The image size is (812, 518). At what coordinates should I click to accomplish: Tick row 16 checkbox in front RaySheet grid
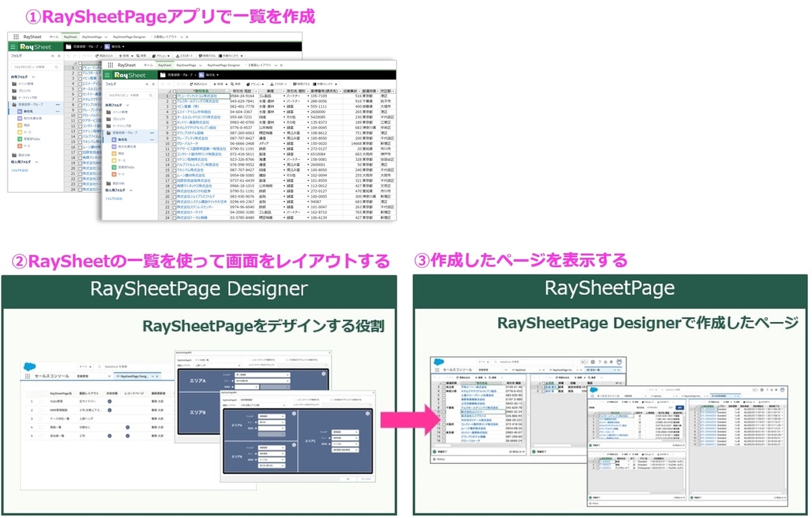[x=174, y=176]
